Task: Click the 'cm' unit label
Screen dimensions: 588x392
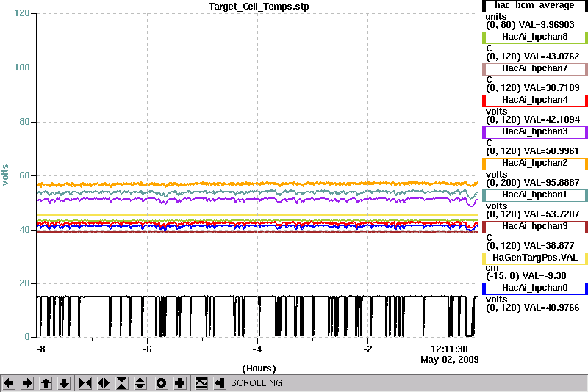Action: click(x=492, y=268)
